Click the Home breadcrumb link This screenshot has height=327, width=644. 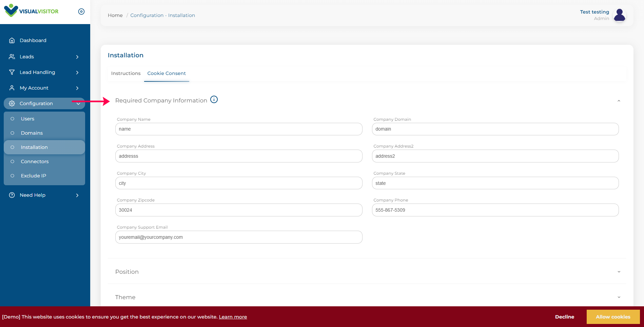tap(115, 15)
